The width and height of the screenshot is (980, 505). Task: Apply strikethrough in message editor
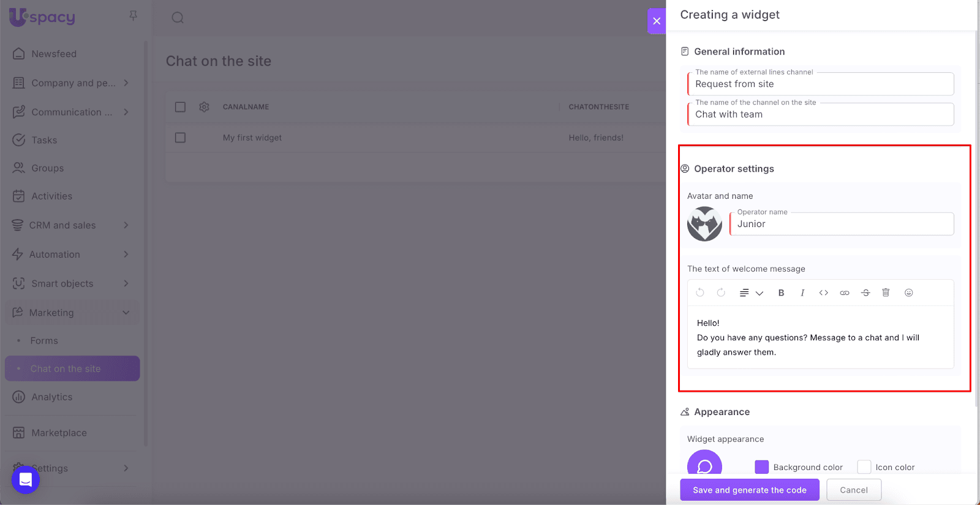pos(865,293)
